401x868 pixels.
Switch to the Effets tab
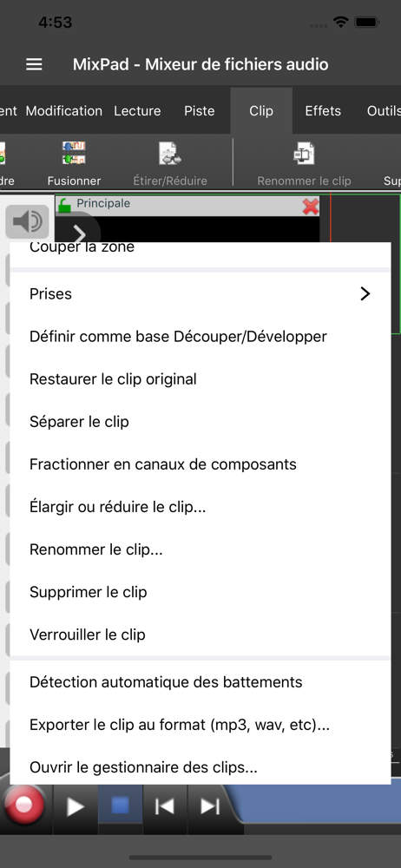click(x=323, y=111)
